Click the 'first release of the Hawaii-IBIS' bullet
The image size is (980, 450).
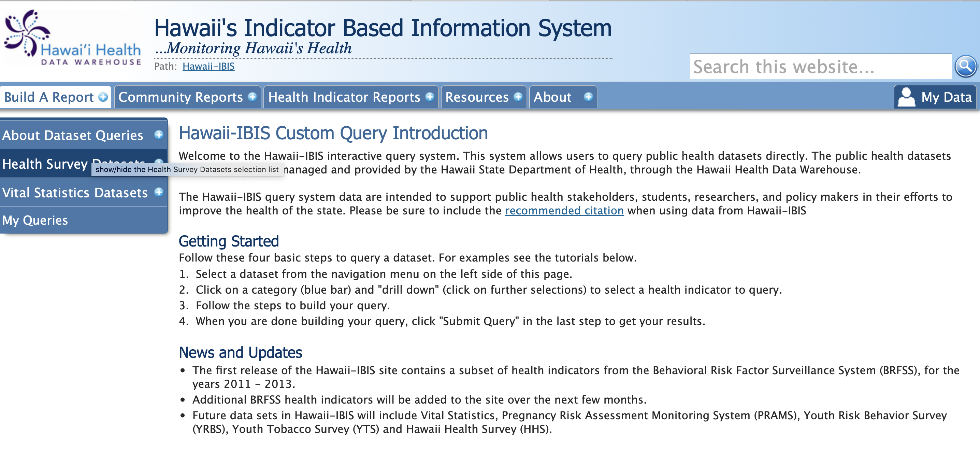[x=576, y=377]
